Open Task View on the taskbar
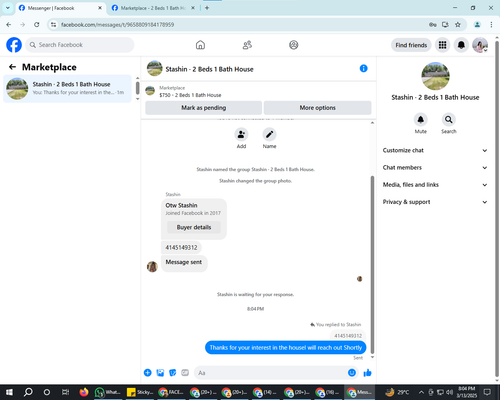Image resolution: width=500 pixels, height=400 pixels. pos(65,392)
